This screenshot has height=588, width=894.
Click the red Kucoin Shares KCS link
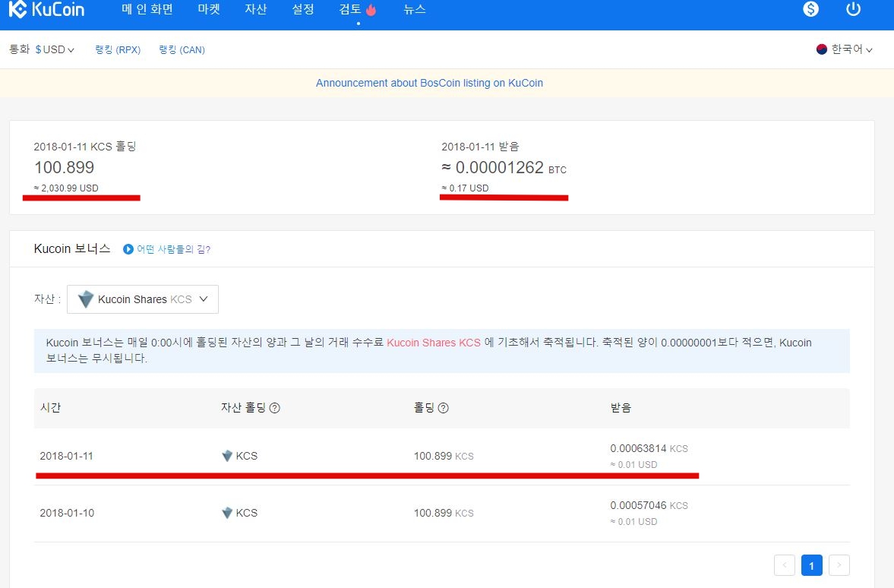click(x=433, y=343)
